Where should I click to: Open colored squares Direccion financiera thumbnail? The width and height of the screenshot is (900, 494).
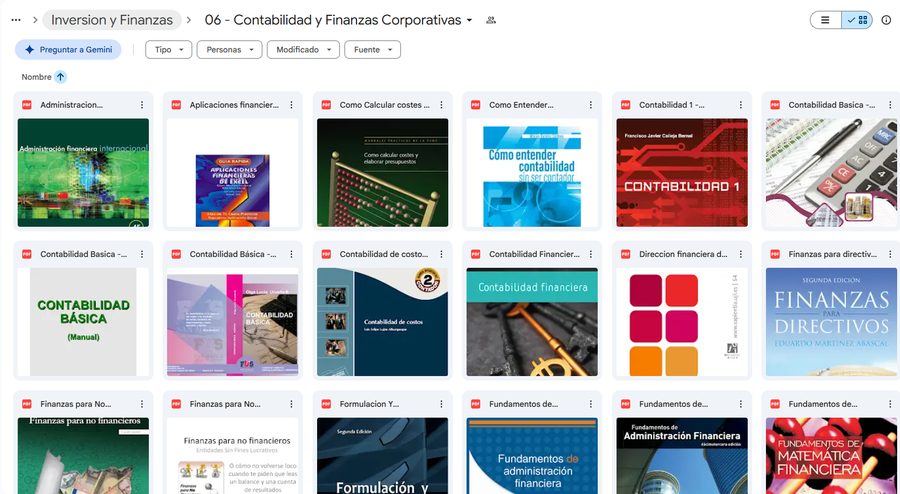[682, 322]
